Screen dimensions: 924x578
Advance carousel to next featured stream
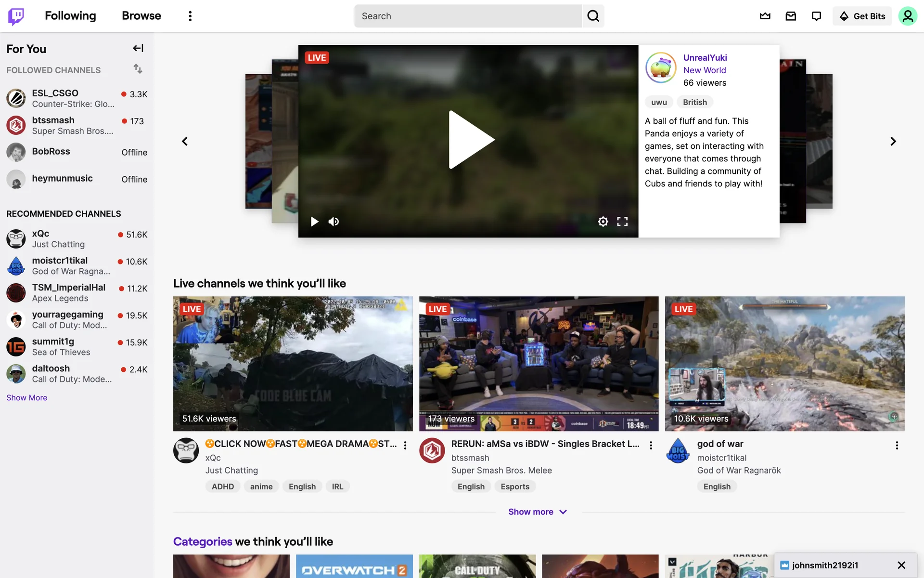click(x=893, y=141)
